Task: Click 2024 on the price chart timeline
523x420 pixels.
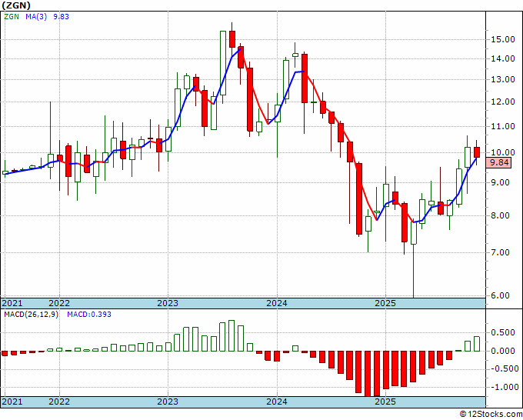Action: [x=277, y=303]
